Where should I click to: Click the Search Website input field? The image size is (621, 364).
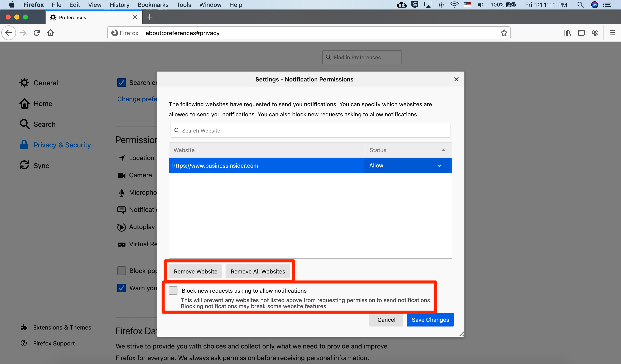pyautogui.click(x=310, y=131)
